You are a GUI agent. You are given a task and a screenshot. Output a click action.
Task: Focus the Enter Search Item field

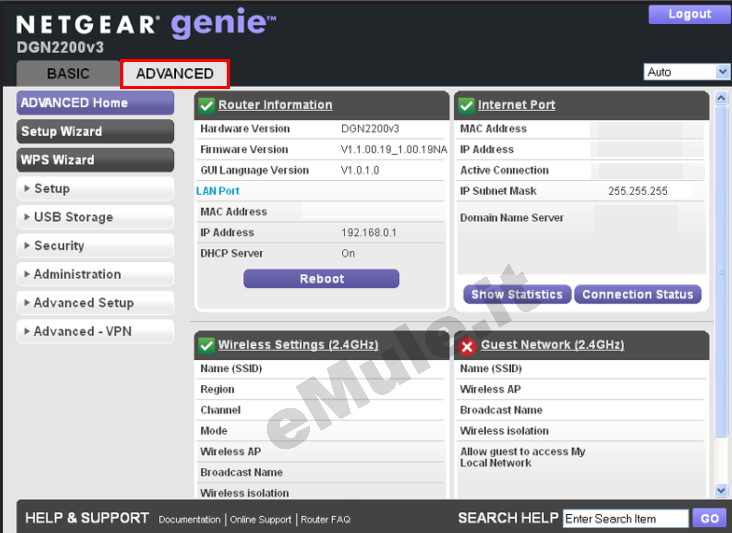tap(626, 519)
